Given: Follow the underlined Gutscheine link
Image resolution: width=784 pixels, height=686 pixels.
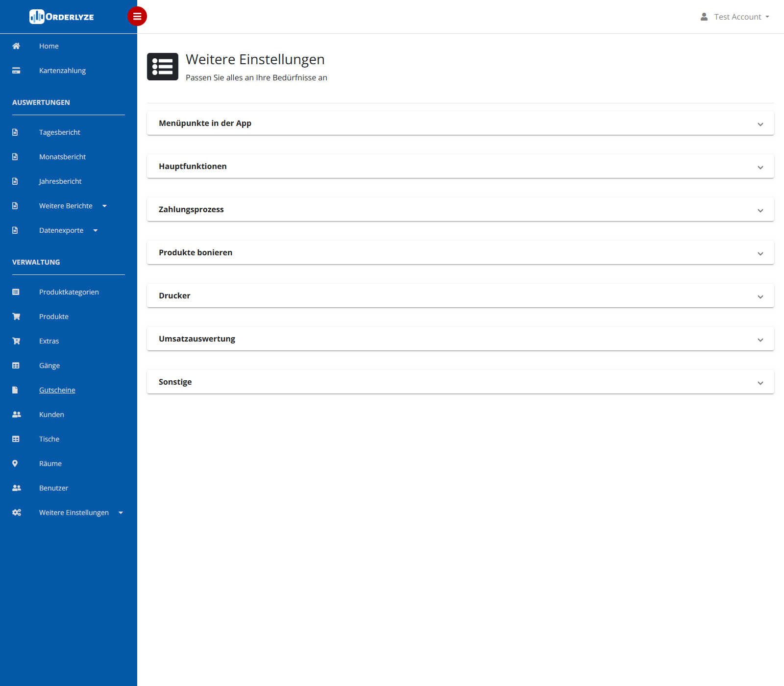Looking at the screenshot, I should click(x=57, y=390).
